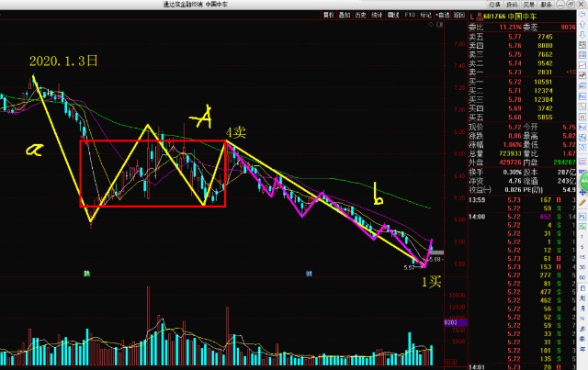Click the up arrow sidebar icon

coord(582,25)
